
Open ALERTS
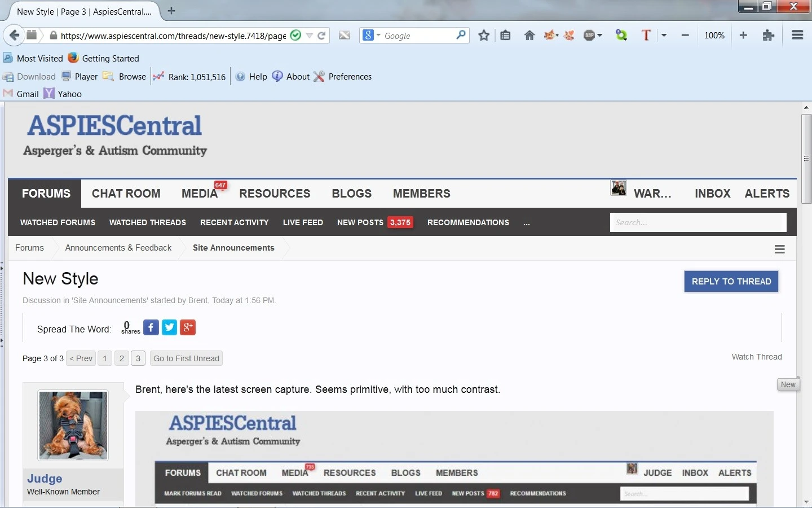pyautogui.click(x=767, y=194)
